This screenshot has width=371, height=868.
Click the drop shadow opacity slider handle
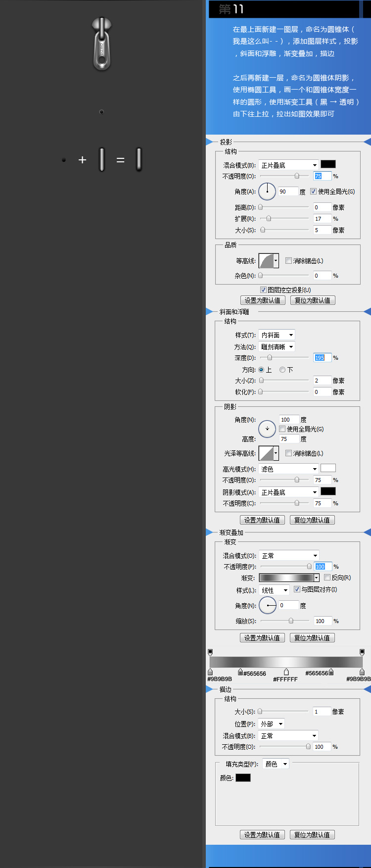tap(297, 176)
